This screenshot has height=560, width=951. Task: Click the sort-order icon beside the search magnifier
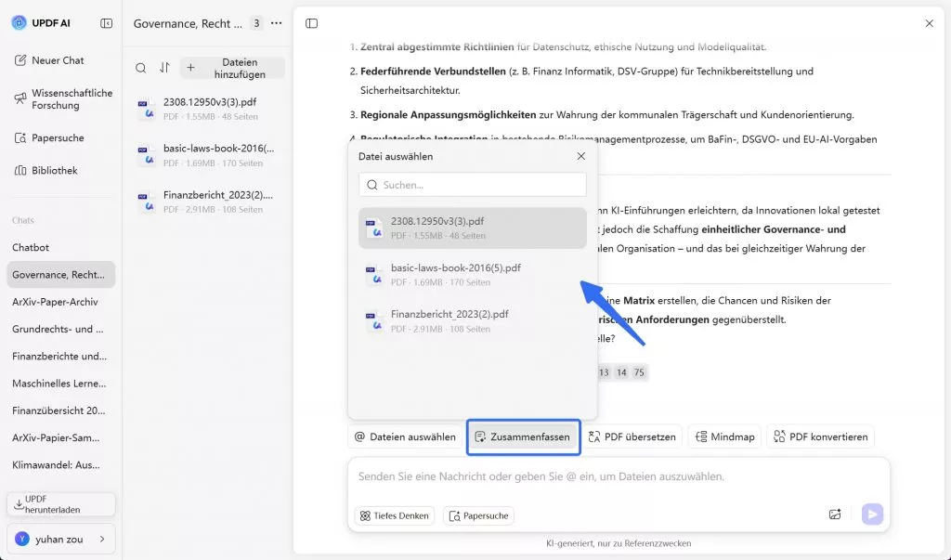click(163, 68)
